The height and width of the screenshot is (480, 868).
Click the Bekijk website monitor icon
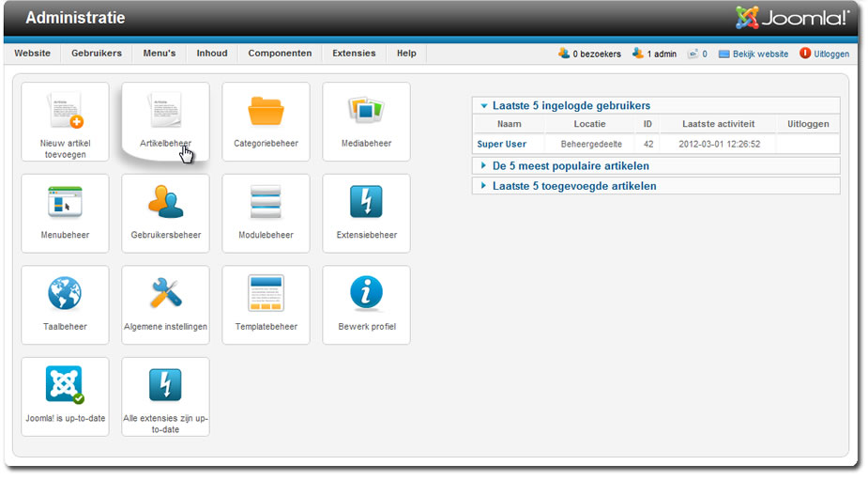coord(724,54)
